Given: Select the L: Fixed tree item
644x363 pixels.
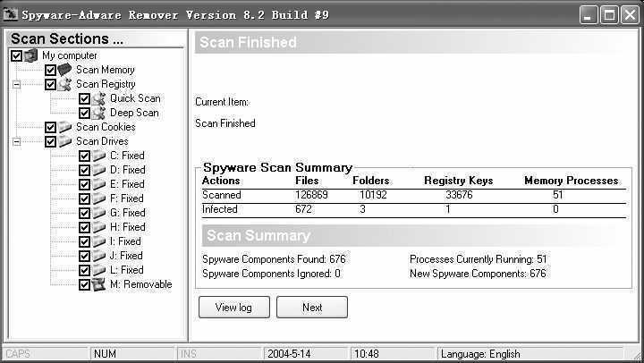Looking at the screenshot, I should click(126, 270).
